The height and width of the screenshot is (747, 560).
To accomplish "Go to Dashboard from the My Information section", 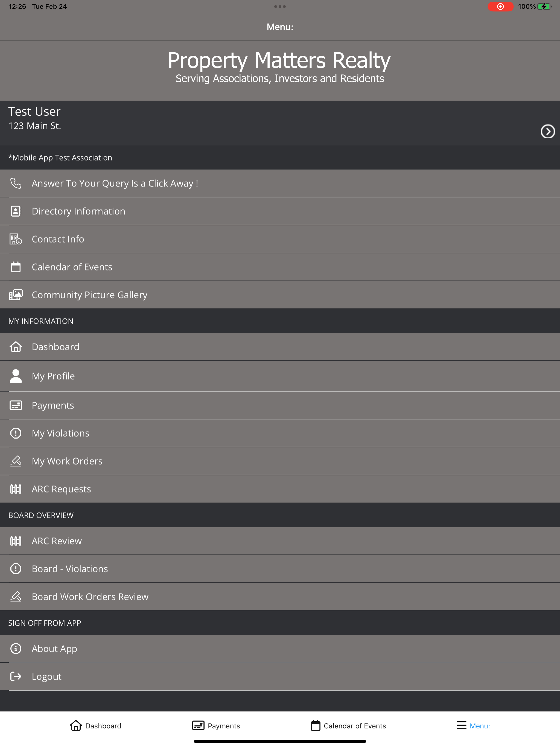I will 280,347.
